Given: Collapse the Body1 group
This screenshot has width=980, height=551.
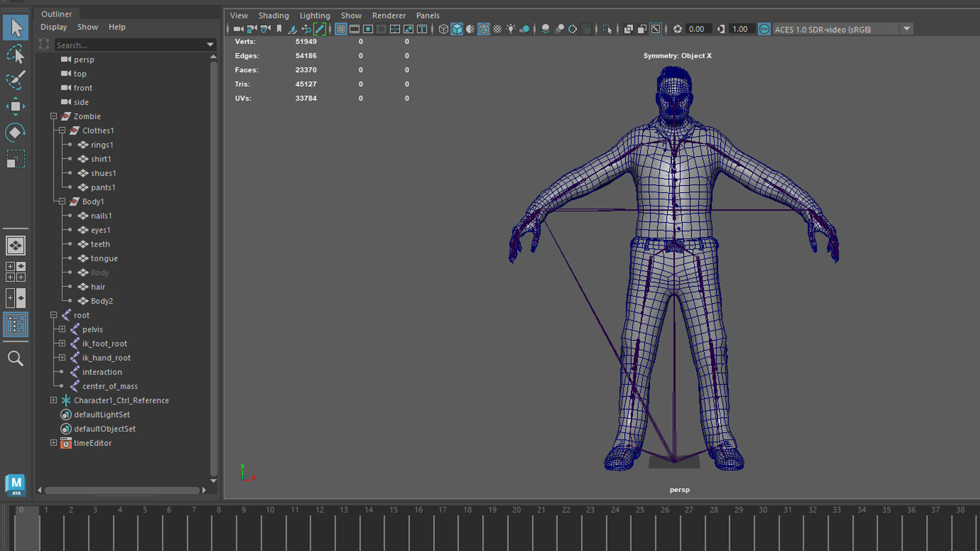Looking at the screenshot, I should (x=62, y=202).
